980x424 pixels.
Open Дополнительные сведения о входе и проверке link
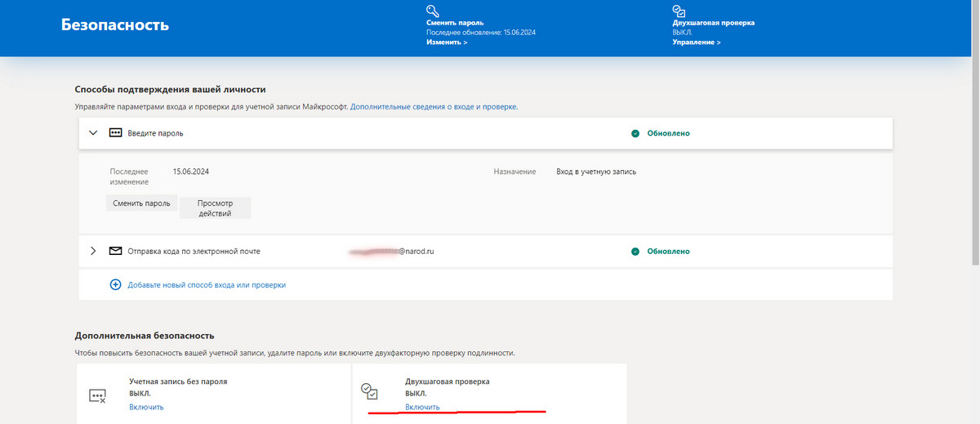(434, 107)
